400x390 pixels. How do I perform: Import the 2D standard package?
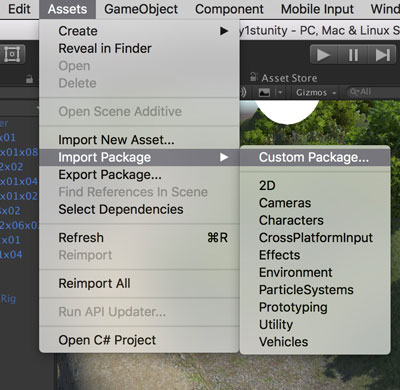(x=315, y=185)
